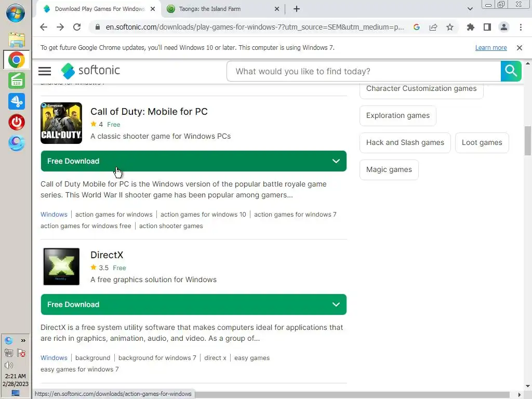Click the Google icon in address bar

tap(417, 27)
